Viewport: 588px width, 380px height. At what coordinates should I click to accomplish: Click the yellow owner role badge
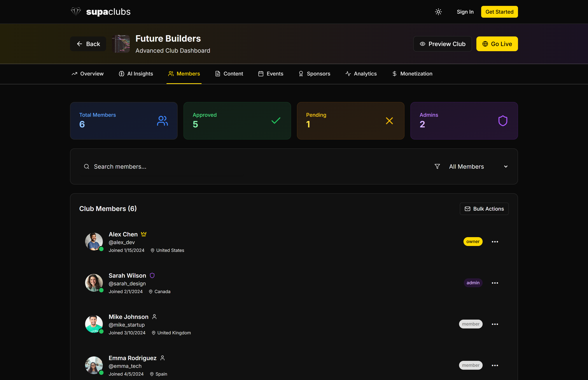pyautogui.click(x=473, y=242)
